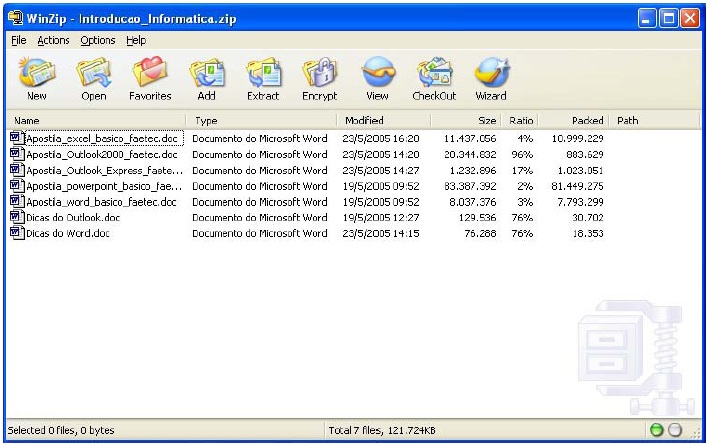Viewport: 709px width, 447px height.
Task: Click status text Selected 0 files, 0 bytes
Action: pyautogui.click(x=61, y=430)
